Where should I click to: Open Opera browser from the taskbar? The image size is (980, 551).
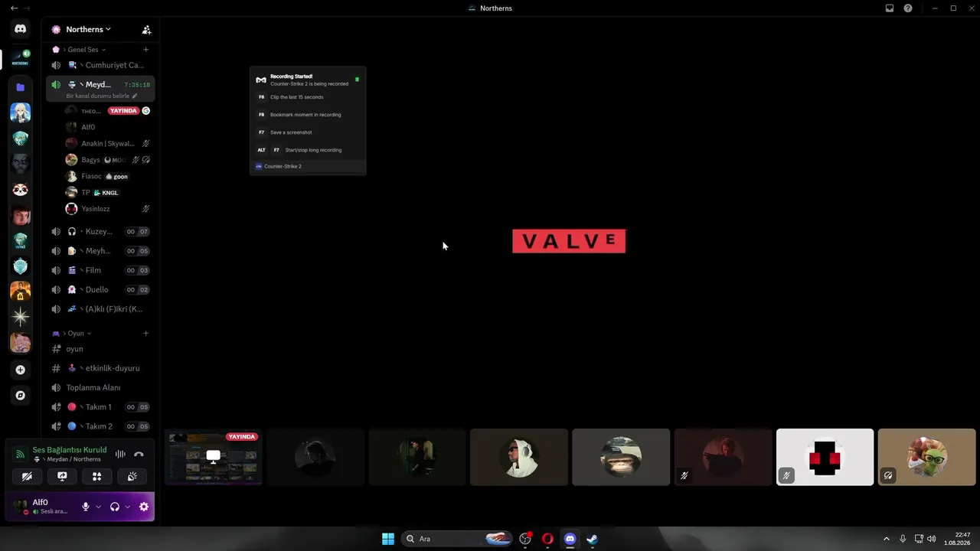tap(547, 539)
